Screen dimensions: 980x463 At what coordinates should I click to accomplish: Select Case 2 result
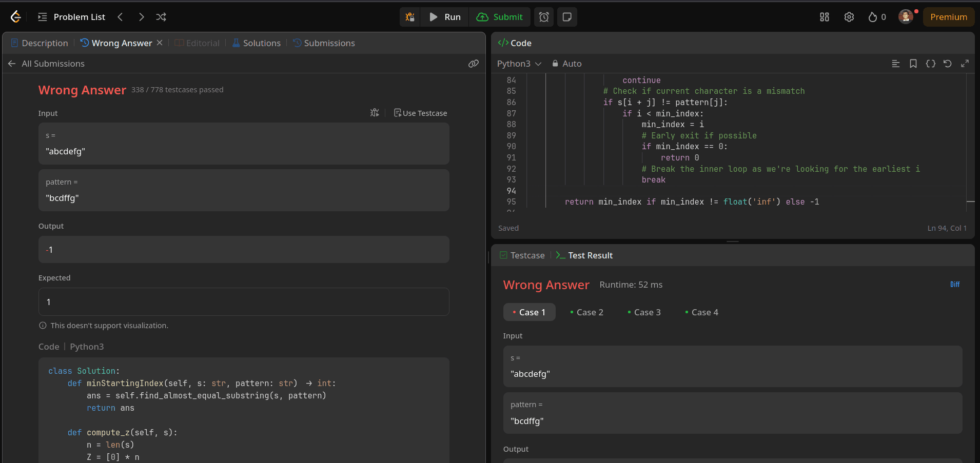586,312
